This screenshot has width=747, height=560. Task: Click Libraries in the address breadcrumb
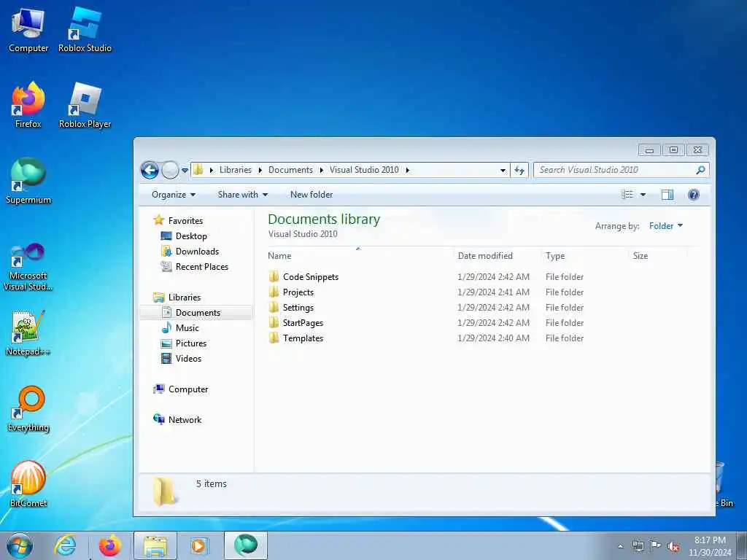tap(236, 170)
